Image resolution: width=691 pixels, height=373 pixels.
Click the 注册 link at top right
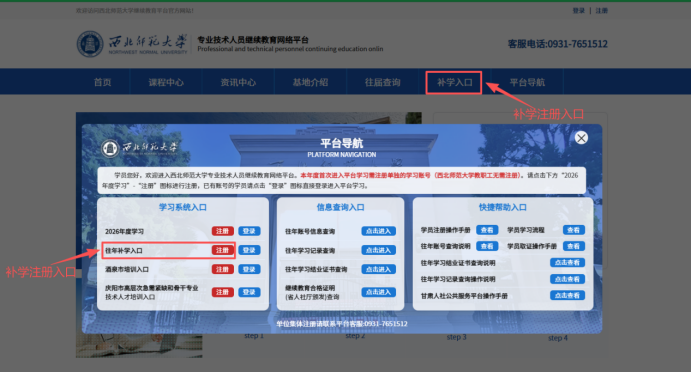602,11
